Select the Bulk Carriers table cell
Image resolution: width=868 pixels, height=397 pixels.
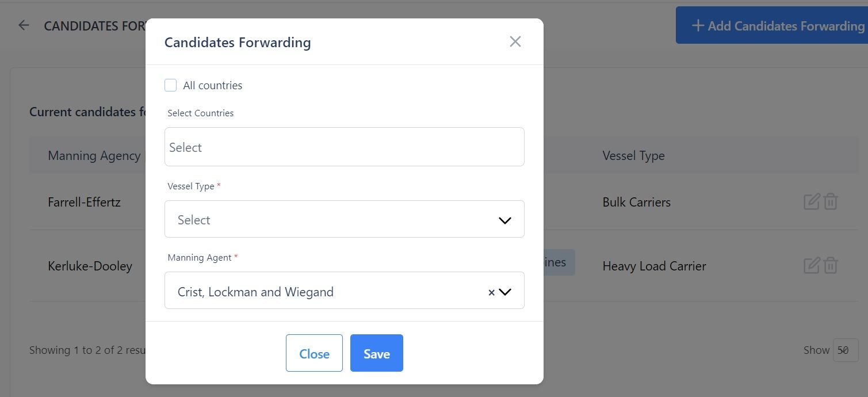636,202
